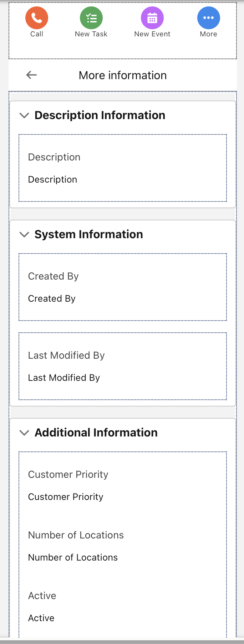
Task: Select the dark Number of Locations value text
Action: pos(73,557)
